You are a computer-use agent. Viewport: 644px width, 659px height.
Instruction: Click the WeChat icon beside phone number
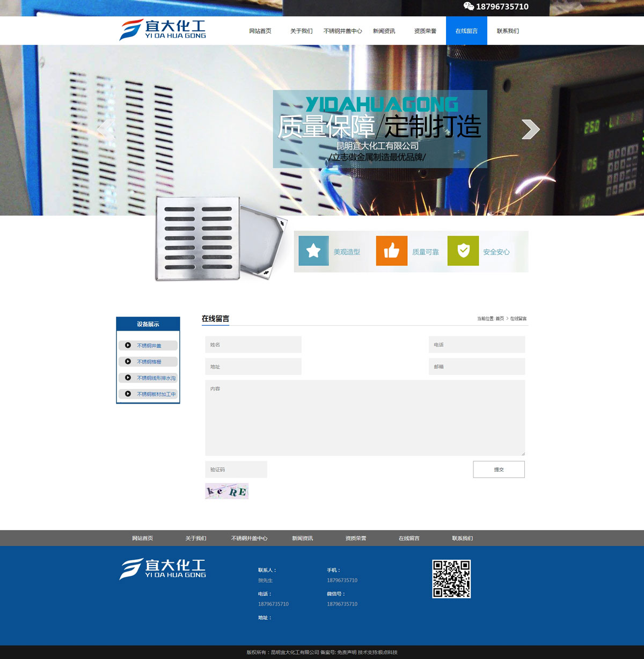(x=469, y=6)
